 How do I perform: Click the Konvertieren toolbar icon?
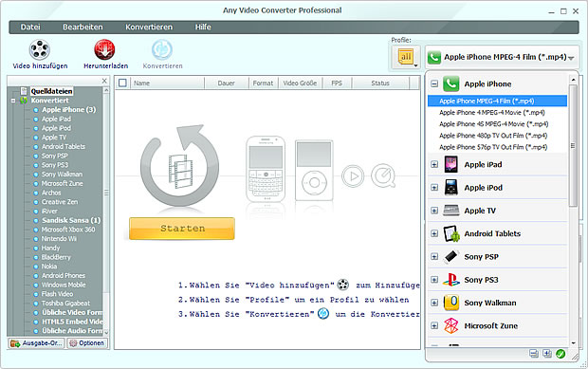pyautogui.click(x=162, y=49)
